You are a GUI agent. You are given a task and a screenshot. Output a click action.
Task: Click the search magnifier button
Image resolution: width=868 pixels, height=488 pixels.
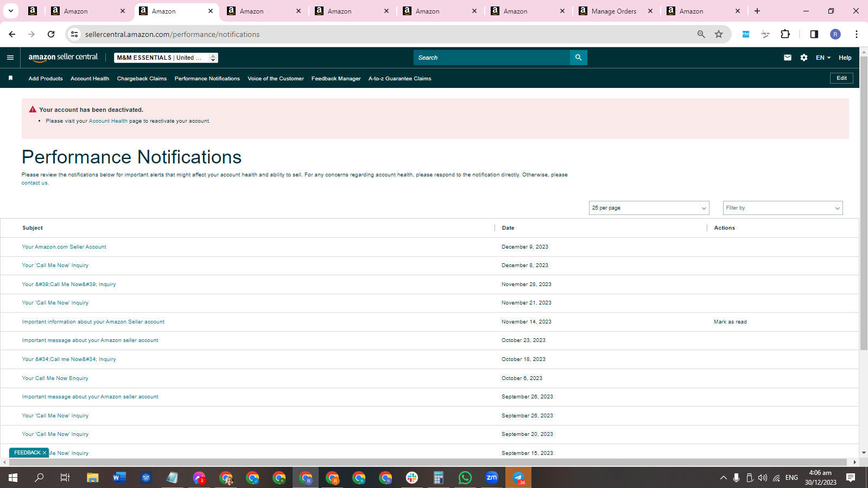579,58
